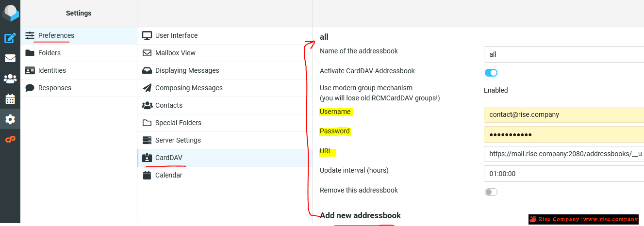Disable the Activate CardDAV-Addressbook toggle
644x226 pixels.
[491, 73]
